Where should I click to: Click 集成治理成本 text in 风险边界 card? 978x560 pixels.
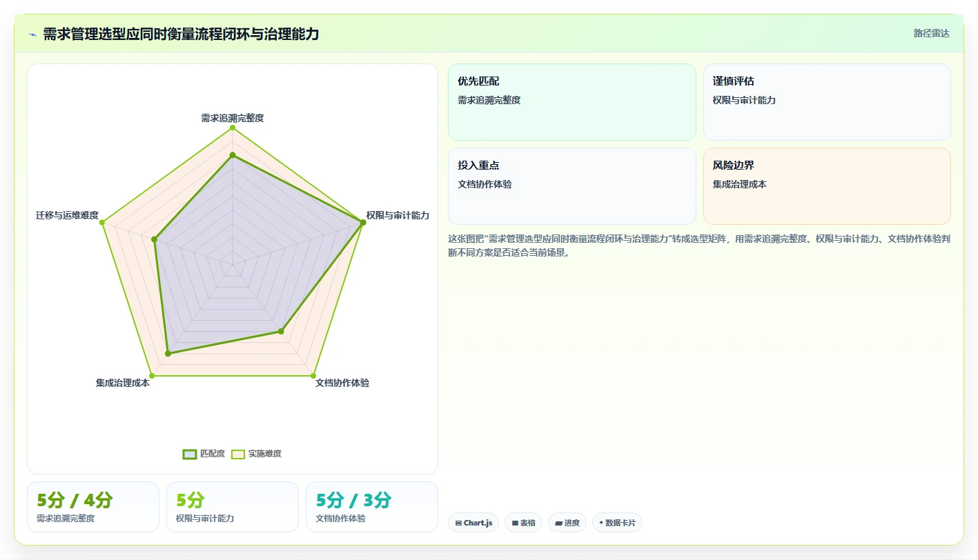point(740,184)
